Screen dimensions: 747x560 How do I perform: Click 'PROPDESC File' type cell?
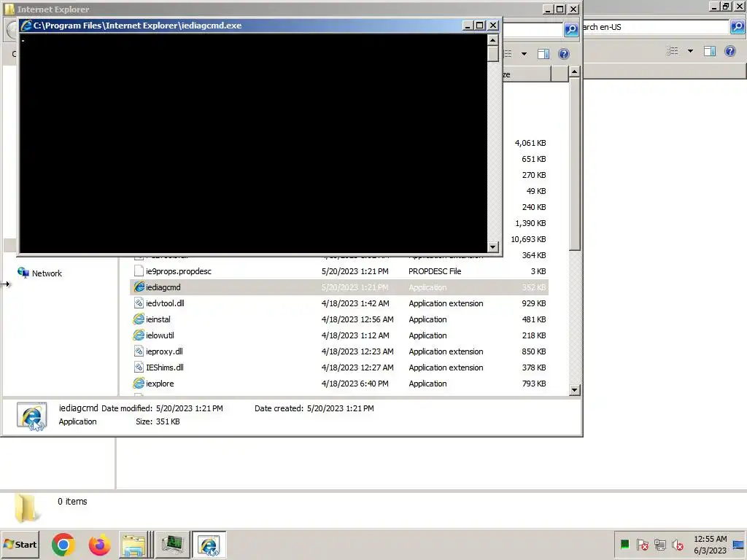435,271
